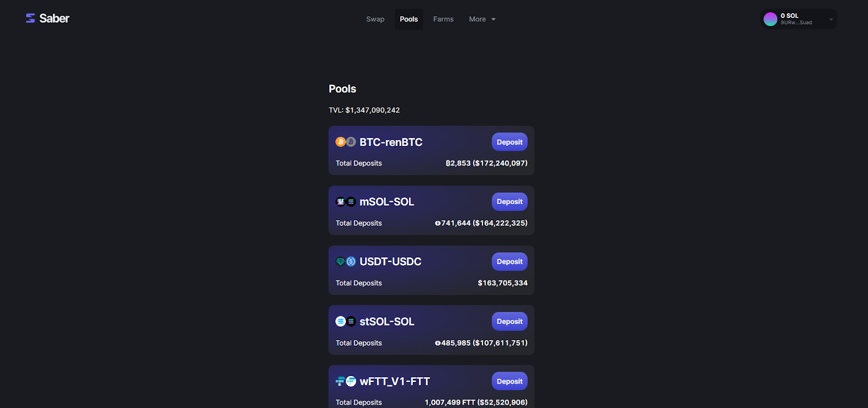Deposit into the BTC-renBTC pool
Viewport: 868px width, 408px height.
tap(509, 142)
